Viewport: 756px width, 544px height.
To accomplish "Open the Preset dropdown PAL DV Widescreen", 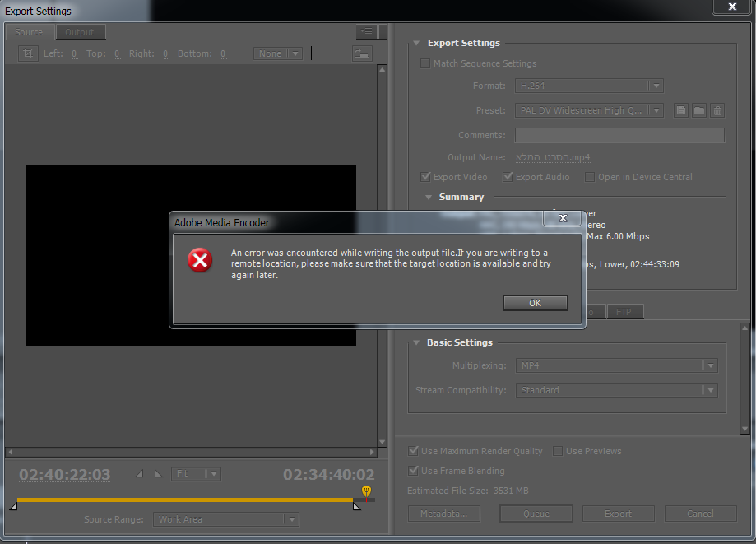I will tap(589, 110).
